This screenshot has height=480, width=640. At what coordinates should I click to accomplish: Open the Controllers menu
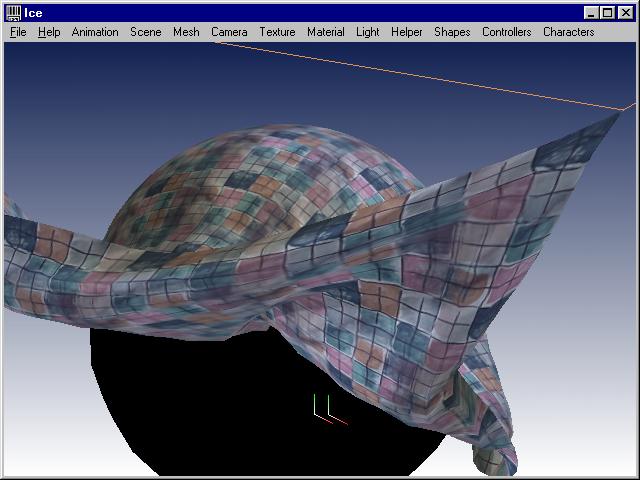point(507,32)
